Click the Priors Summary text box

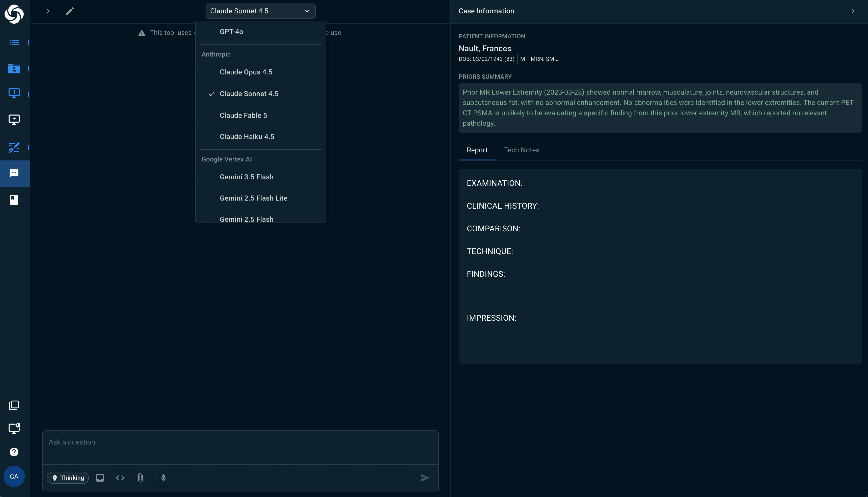[660, 108]
